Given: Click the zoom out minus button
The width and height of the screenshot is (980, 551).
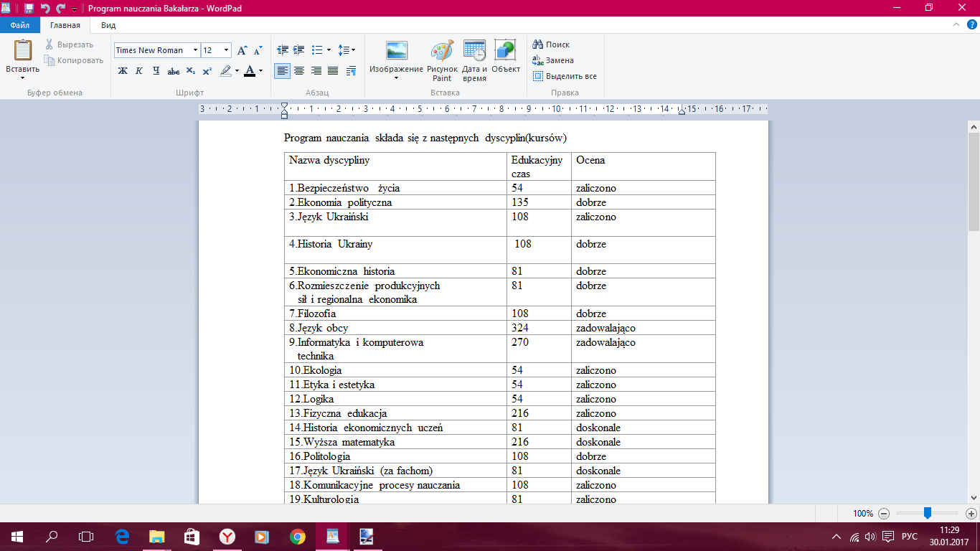Looking at the screenshot, I should click(884, 514).
